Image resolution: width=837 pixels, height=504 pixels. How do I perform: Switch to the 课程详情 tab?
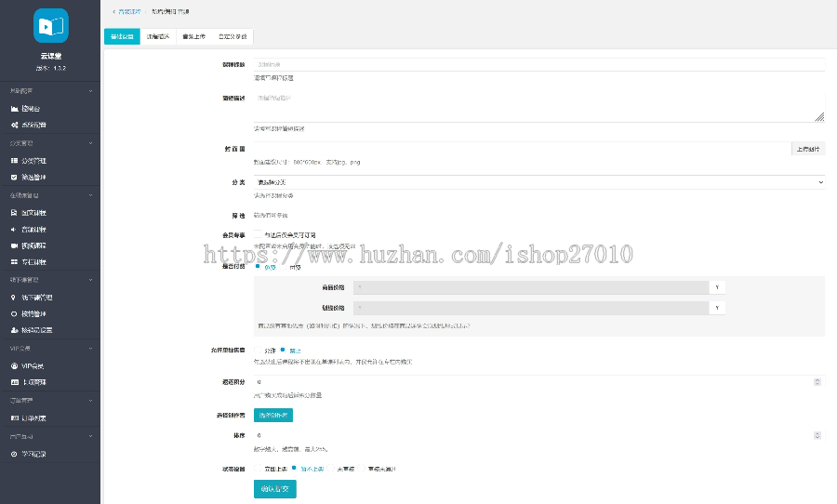(x=158, y=36)
